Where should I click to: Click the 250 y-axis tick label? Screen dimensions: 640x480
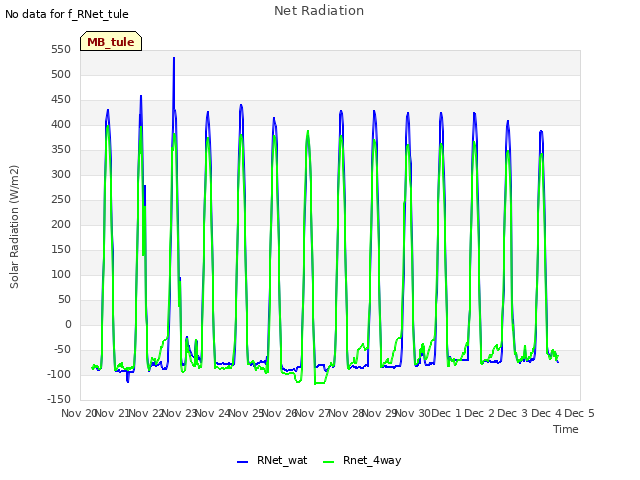click(x=61, y=200)
